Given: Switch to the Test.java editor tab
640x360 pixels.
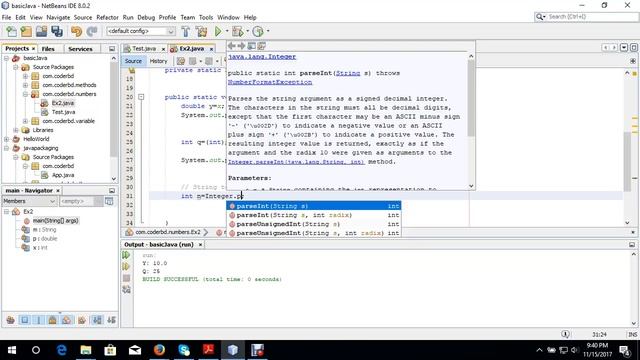Looking at the screenshot, I should click(144, 49).
